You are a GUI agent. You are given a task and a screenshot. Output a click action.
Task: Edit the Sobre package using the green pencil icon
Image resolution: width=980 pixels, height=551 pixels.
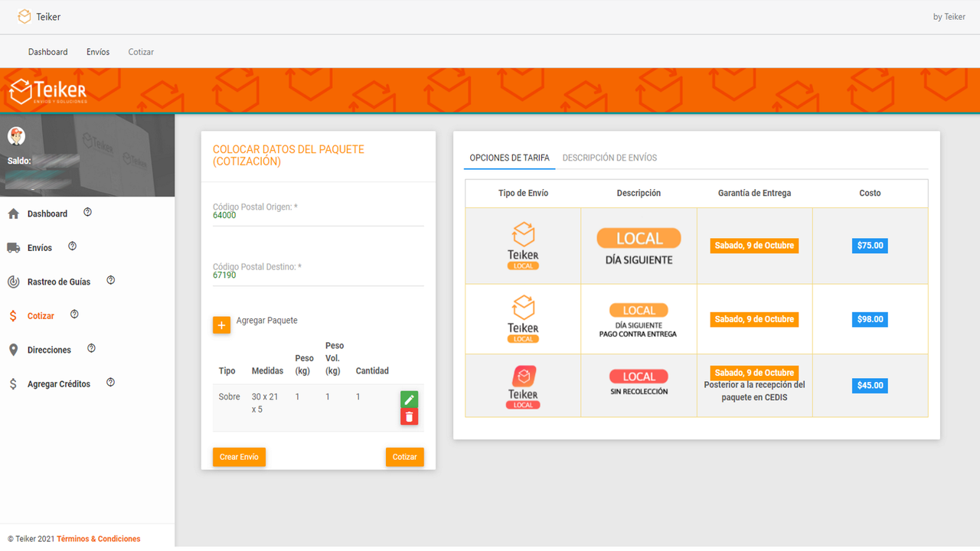[x=410, y=399]
